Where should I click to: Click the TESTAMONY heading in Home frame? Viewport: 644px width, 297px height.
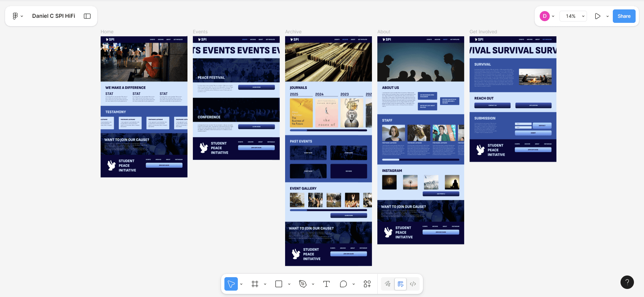pyautogui.click(x=115, y=112)
